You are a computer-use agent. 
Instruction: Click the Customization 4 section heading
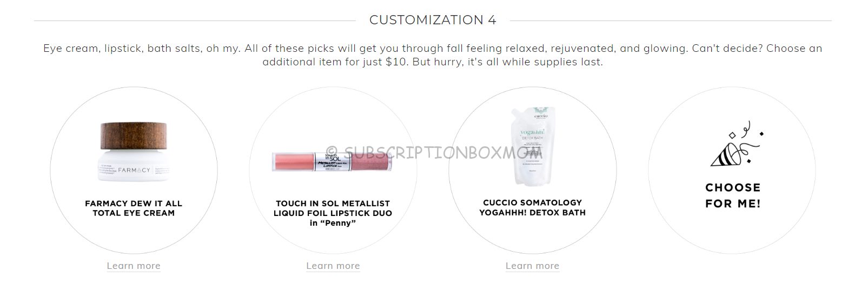pyautogui.click(x=433, y=20)
